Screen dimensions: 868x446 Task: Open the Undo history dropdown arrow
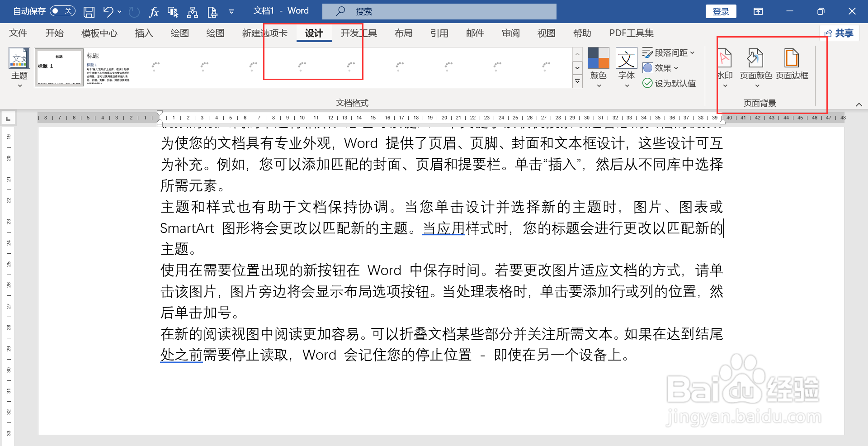(x=119, y=12)
